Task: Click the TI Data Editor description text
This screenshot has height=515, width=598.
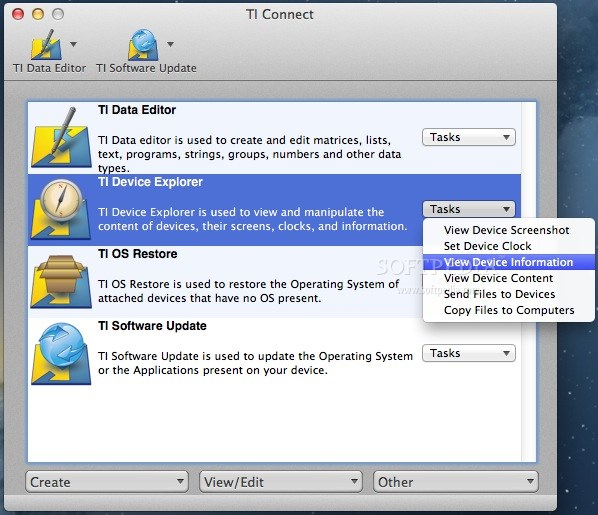Action: pyautogui.click(x=249, y=154)
